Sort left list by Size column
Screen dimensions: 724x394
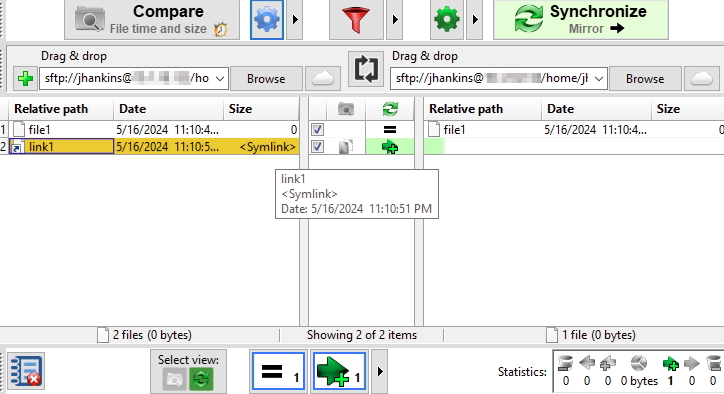261,109
